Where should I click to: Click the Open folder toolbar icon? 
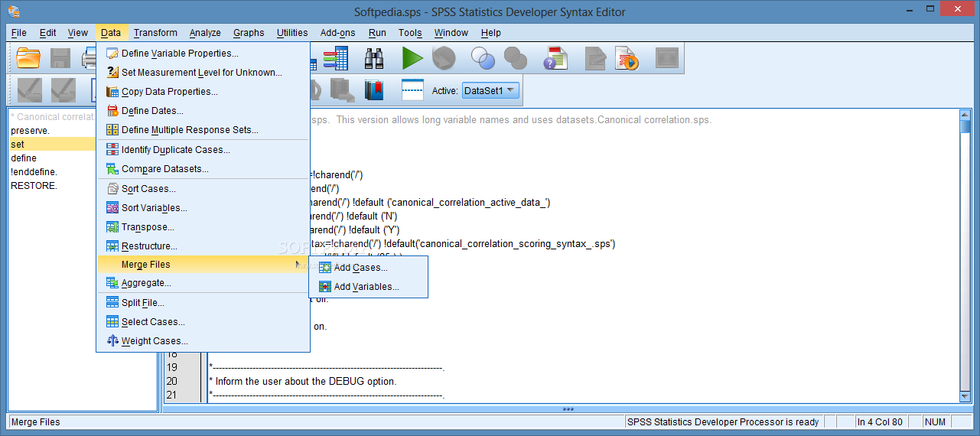click(x=28, y=58)
